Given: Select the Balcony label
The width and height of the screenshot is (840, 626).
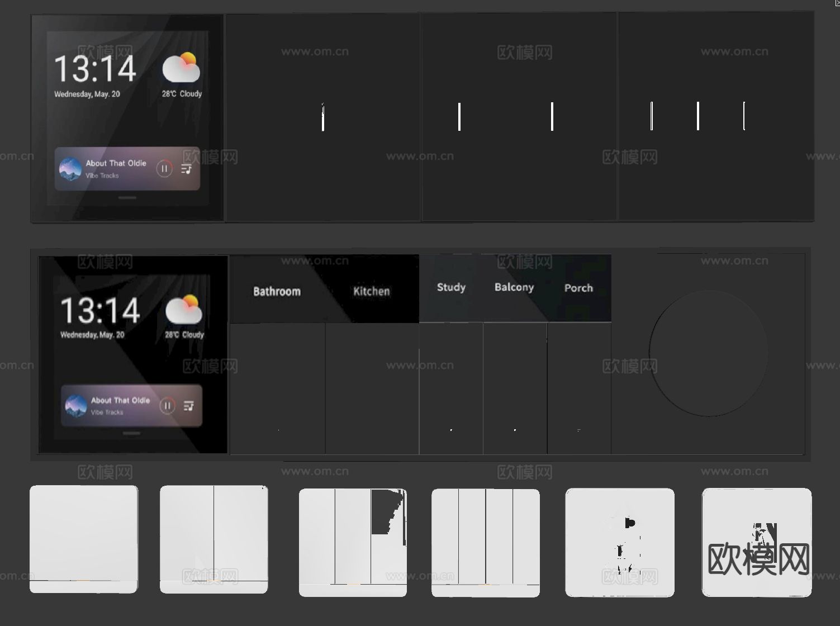Looking at the screenshot, I should click(514, 287).
